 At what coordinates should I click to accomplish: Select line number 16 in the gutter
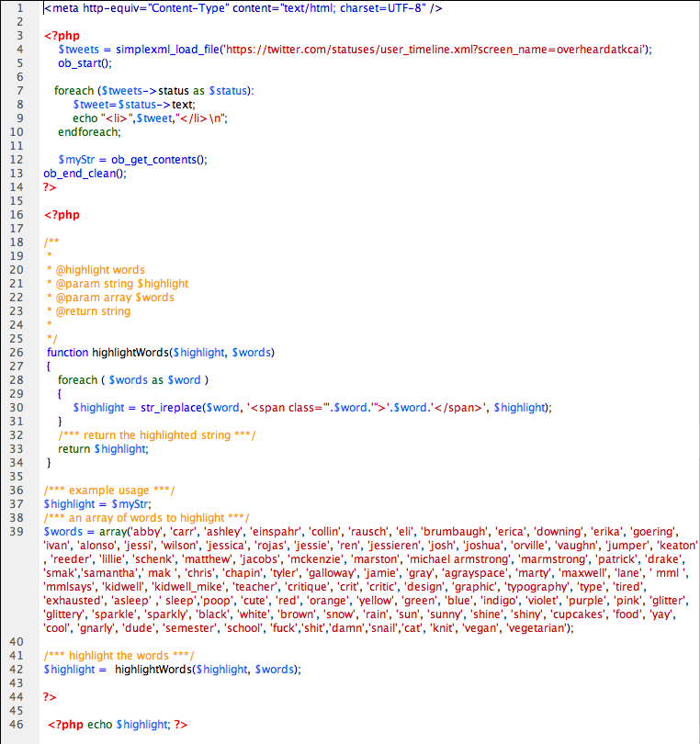(x=18, y=215)
